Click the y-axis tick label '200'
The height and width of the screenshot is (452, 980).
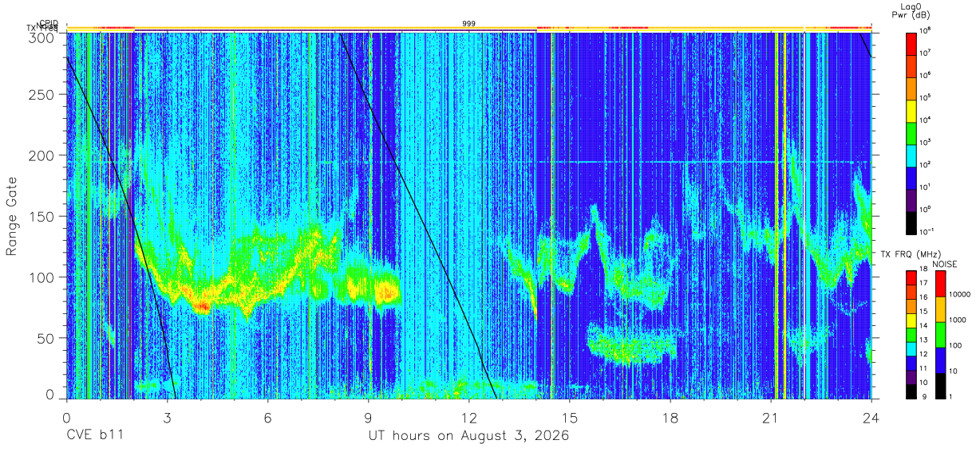point(43,155)
